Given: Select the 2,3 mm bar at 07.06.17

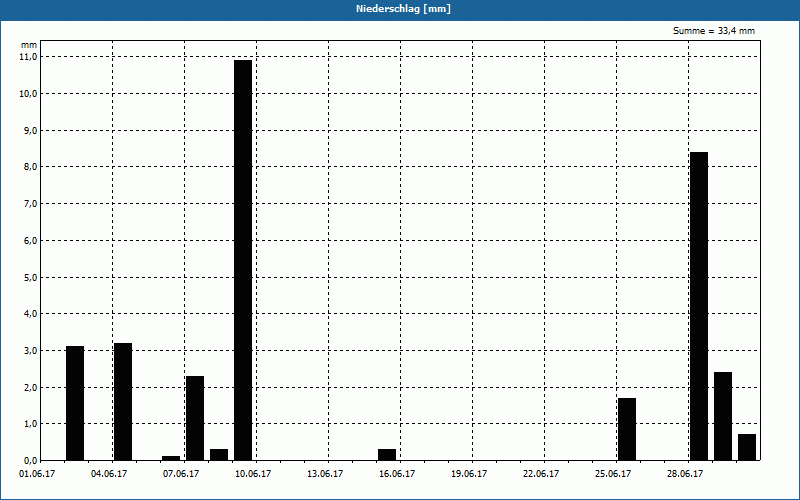Looking at the screenshot, I should (x=195, y=418).
